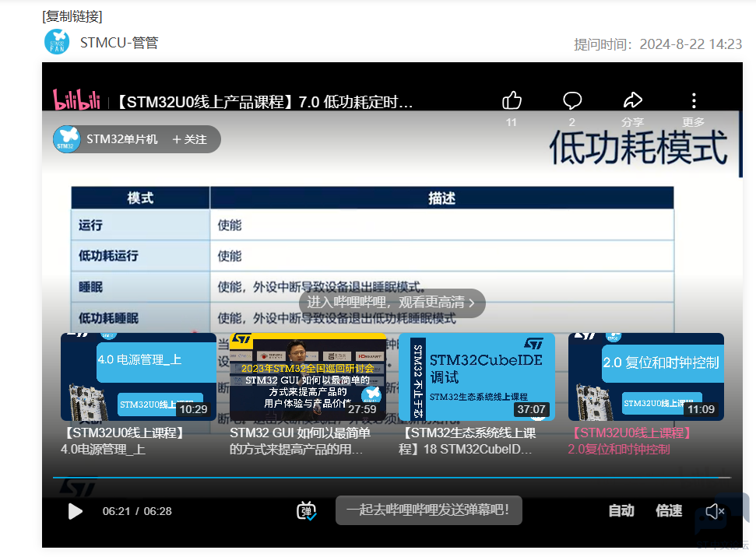Click the STM32单片机 channel avatar
The image size is (756, 557).
(66, 139)
